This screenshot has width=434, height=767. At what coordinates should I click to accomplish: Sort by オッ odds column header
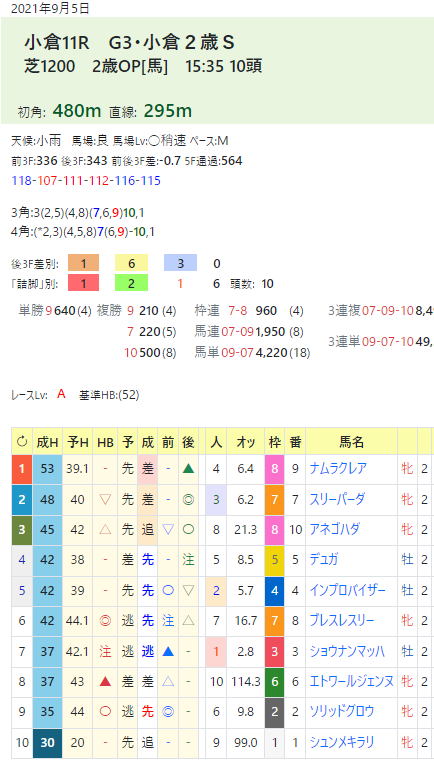click(x=245, y=442)
